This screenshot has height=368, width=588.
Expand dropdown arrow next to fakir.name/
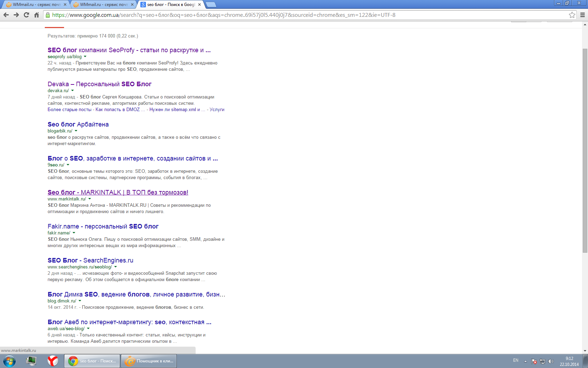74,233
